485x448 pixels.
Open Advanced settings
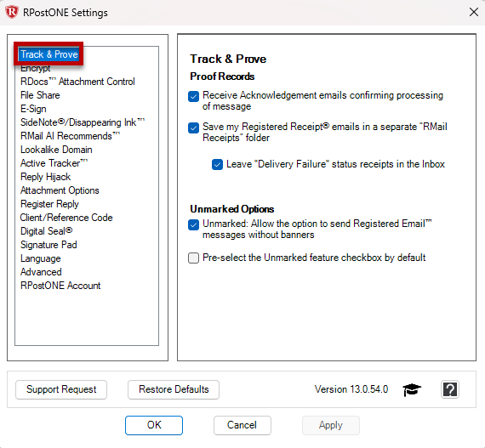tap(41, 272)
